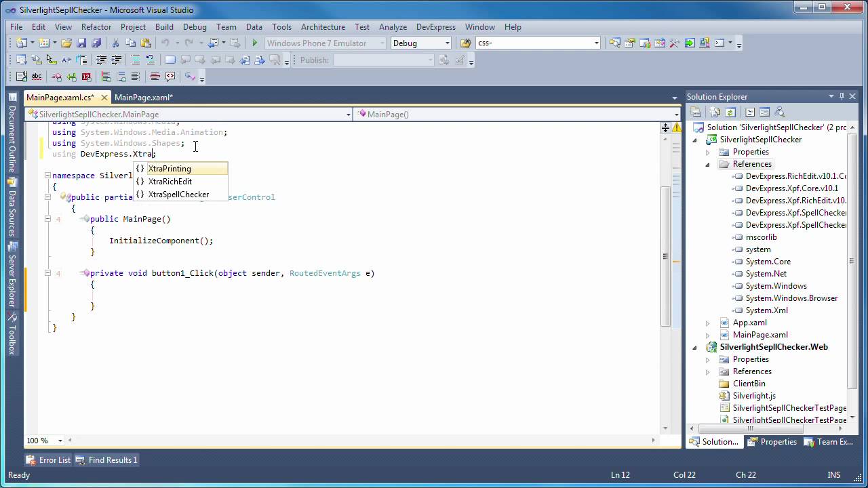Viewport: 868px width, 488px height.
Task: Close the MainPage.xaml.cs tab
Action: coord(104,98)
